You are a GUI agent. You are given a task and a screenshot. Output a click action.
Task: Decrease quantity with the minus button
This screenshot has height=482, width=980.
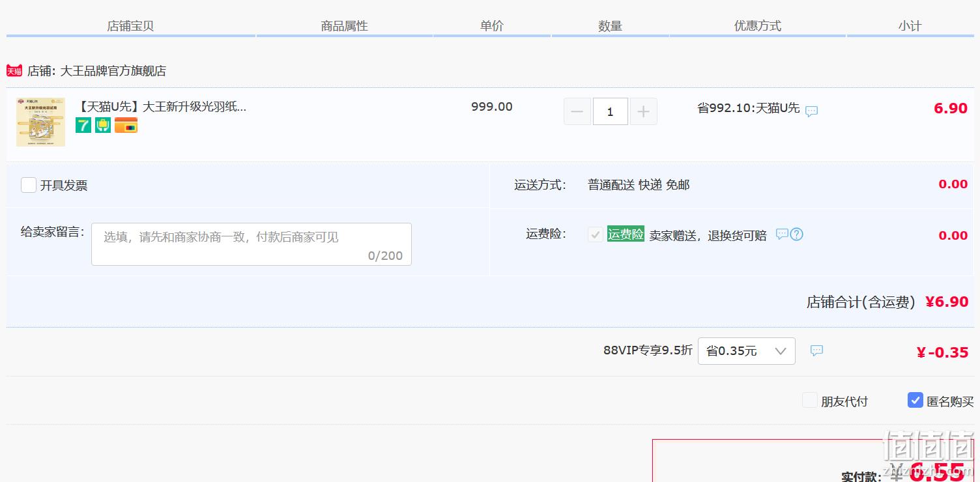(x=577, y=111)
